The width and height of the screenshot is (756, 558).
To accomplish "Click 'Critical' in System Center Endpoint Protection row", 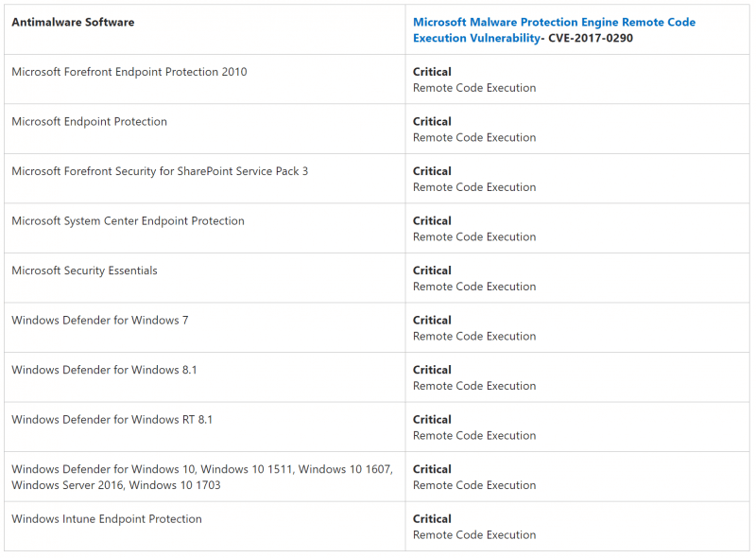I will point(432,221).
